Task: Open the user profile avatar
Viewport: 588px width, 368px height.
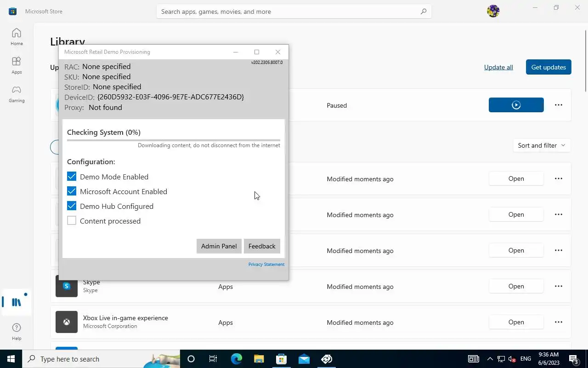Action: (x=493, y=11)
